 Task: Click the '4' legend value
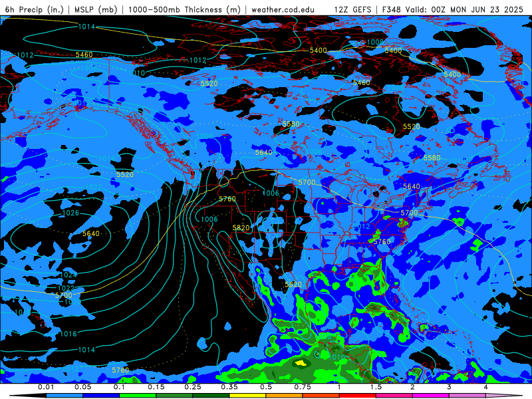(x=486, y=387)
